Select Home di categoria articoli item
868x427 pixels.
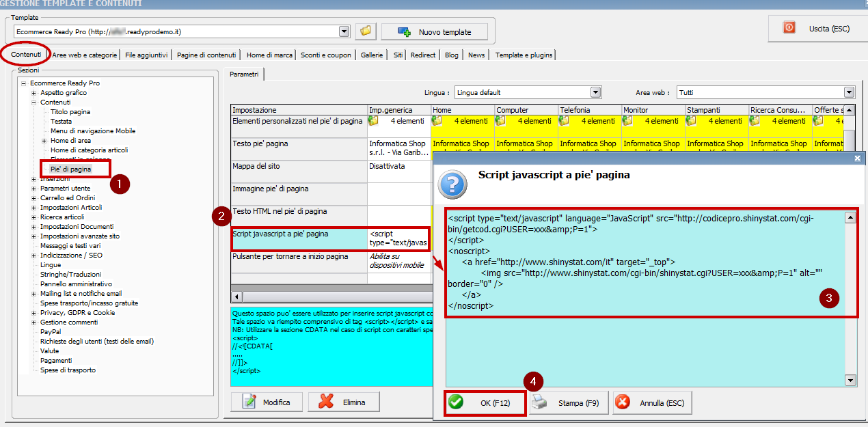tap(90, 150)
